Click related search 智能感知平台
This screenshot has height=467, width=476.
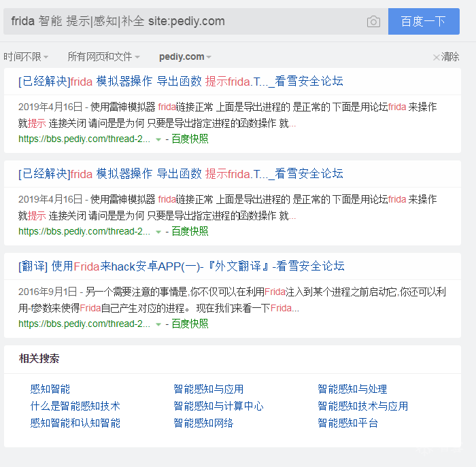tap(348, 423)
